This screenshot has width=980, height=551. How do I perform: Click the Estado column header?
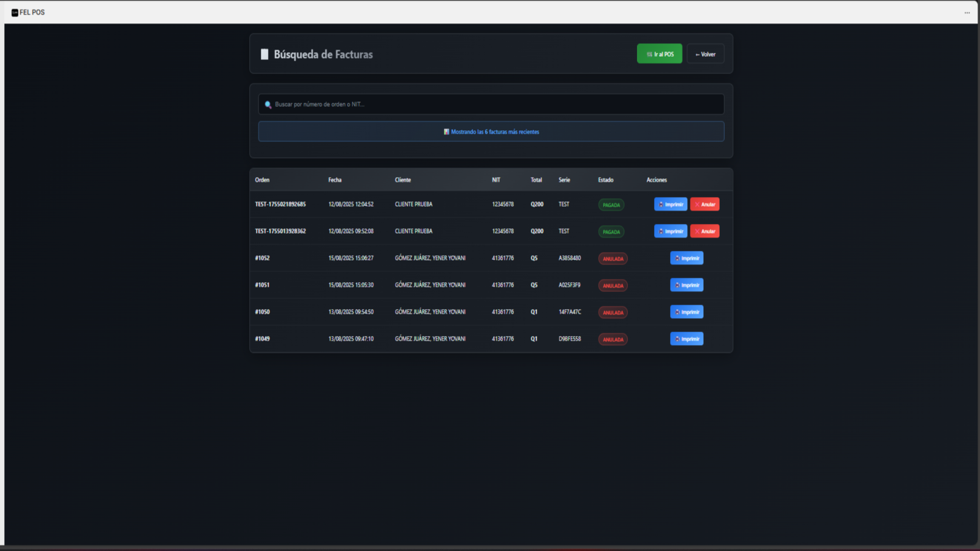[605, 180]
